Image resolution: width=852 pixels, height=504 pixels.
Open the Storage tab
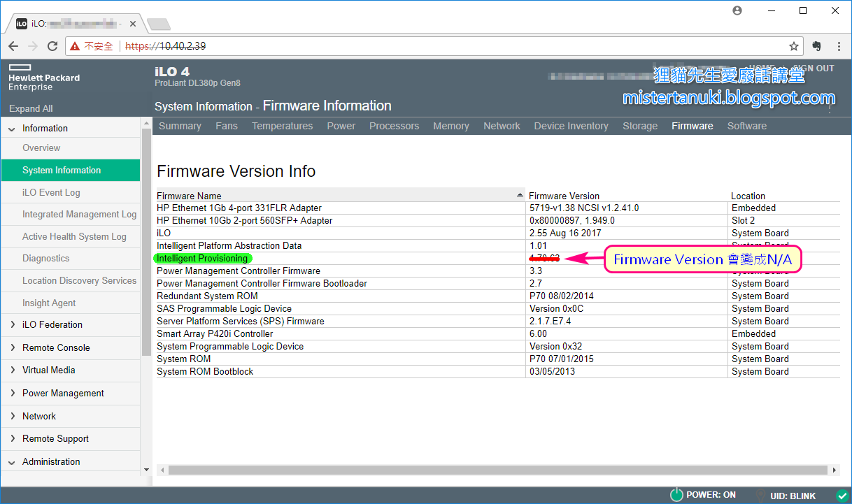(x=640, y=126)
